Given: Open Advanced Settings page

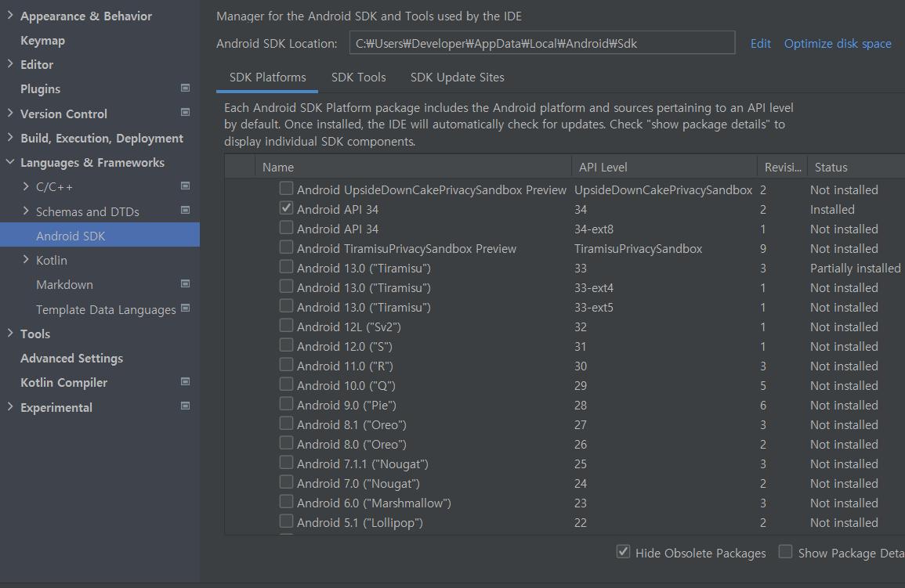Looking at the screenshot, I should [x=71, y=358].
